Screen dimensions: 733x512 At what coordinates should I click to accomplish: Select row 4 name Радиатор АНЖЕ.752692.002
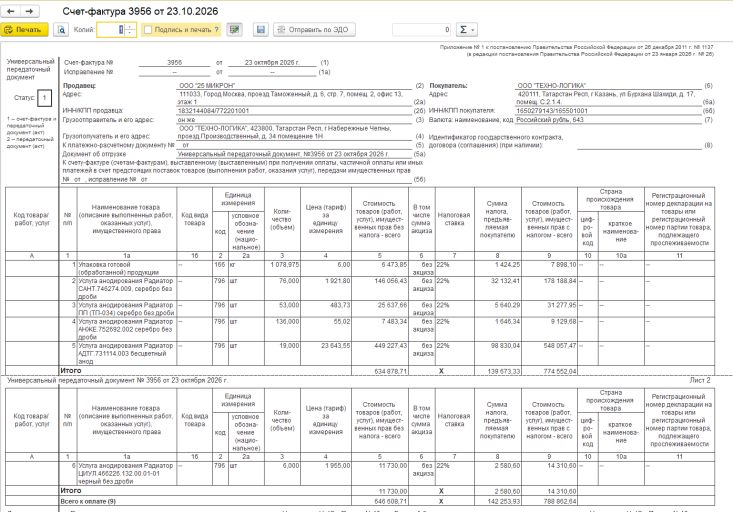[127, 329]
